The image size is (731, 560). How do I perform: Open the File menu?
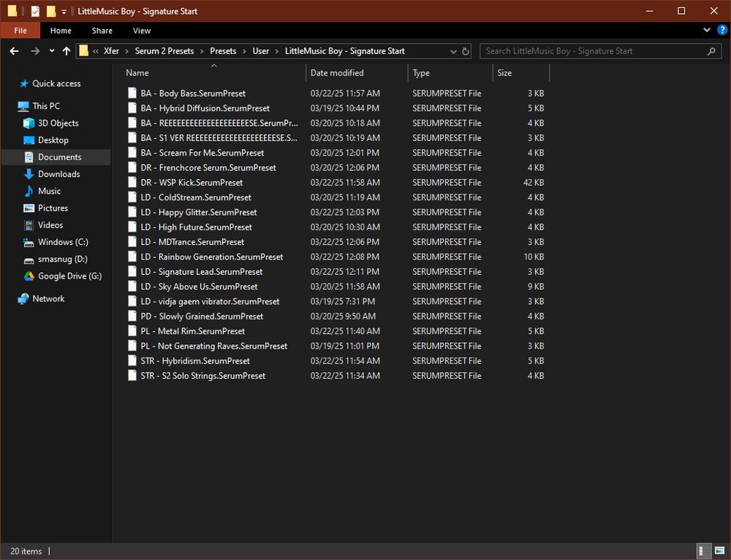tap(20, 30)
